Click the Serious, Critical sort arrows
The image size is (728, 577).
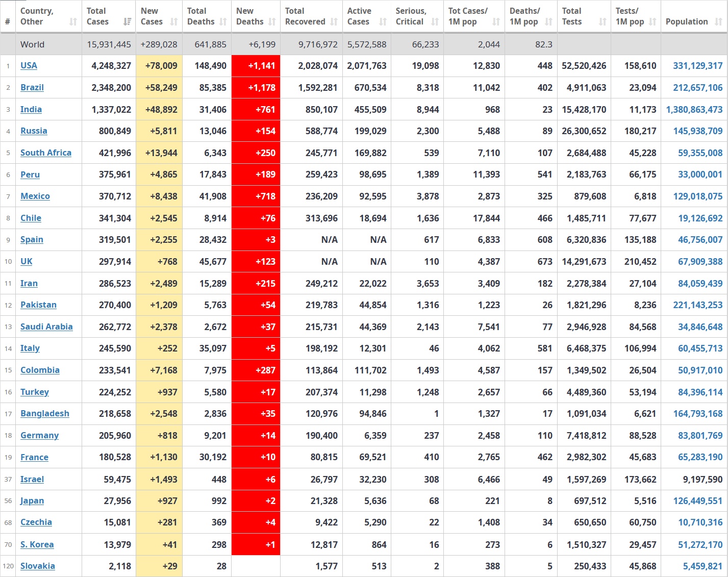click(x=435, y=22)
